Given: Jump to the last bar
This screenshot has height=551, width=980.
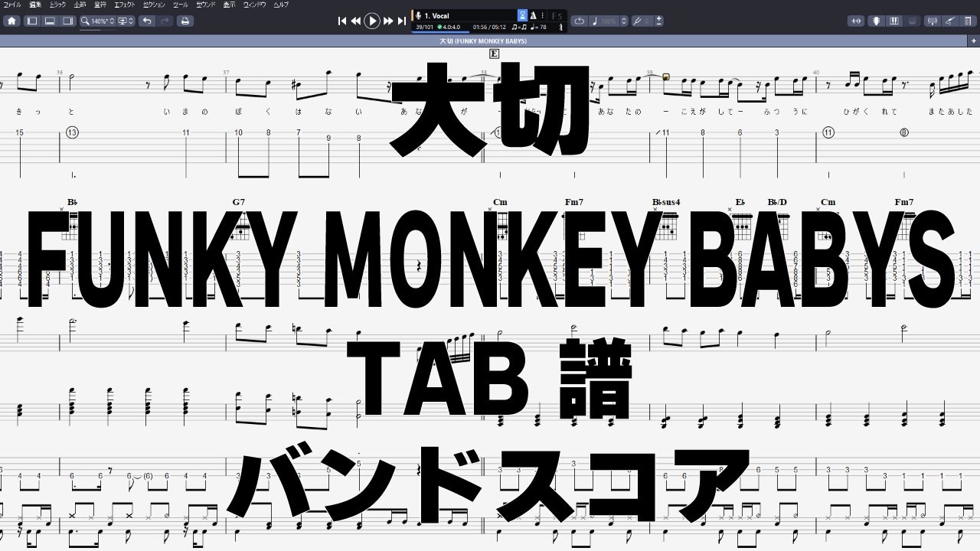Looking at the screenshot, I should pos(402,21).
